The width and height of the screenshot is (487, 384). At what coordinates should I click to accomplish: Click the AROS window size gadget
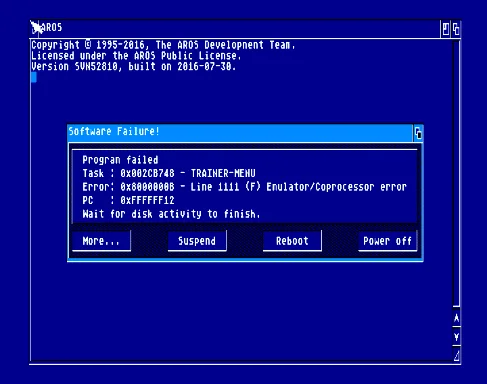pos(456,355)
